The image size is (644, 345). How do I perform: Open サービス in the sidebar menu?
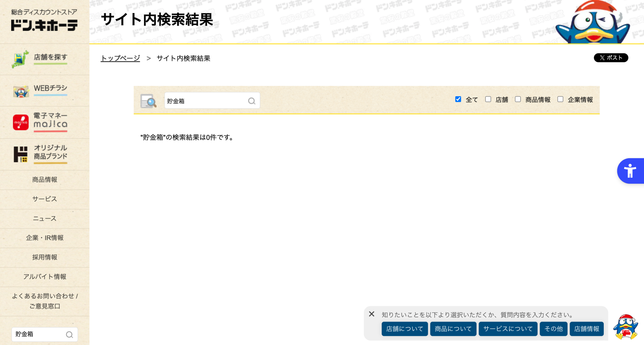(45, 199)
